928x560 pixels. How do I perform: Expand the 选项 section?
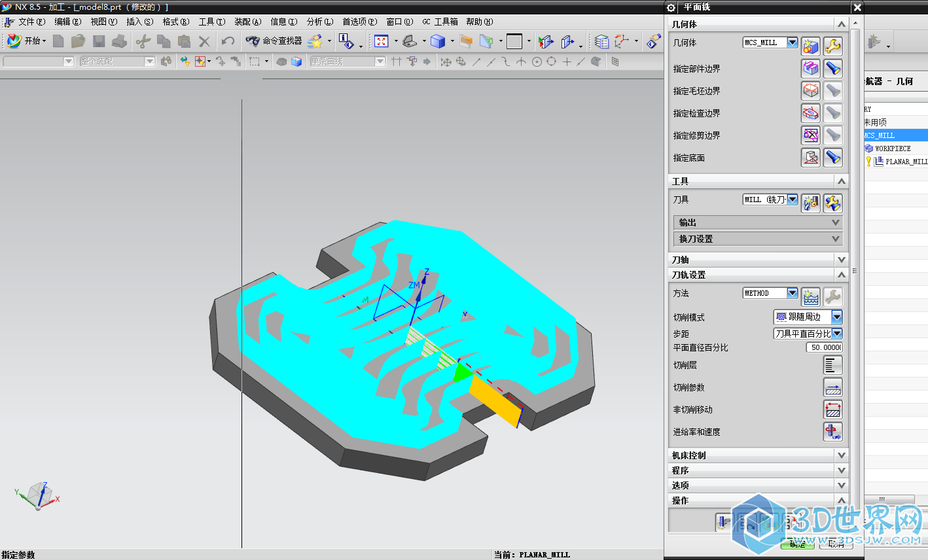[758, 485]
